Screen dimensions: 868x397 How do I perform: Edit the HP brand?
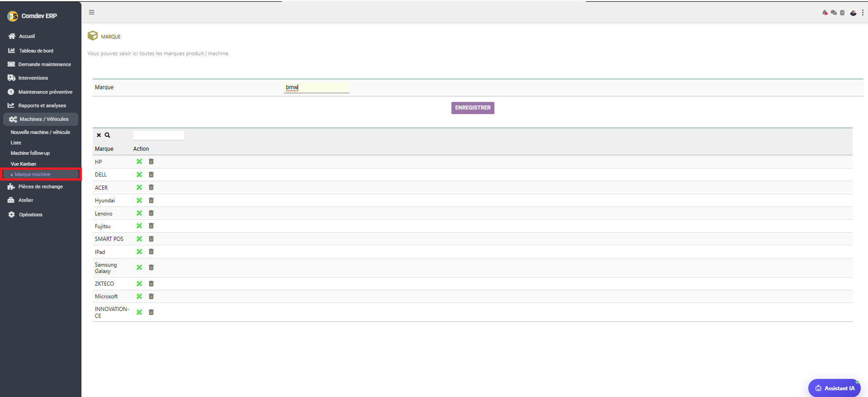[x=139, y=162]
